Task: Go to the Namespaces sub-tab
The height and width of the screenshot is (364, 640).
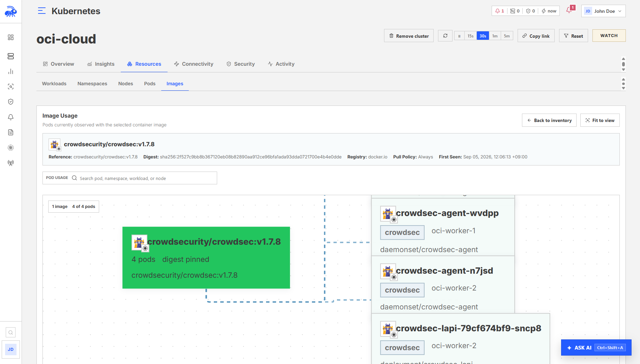Action: click(92, 84)
